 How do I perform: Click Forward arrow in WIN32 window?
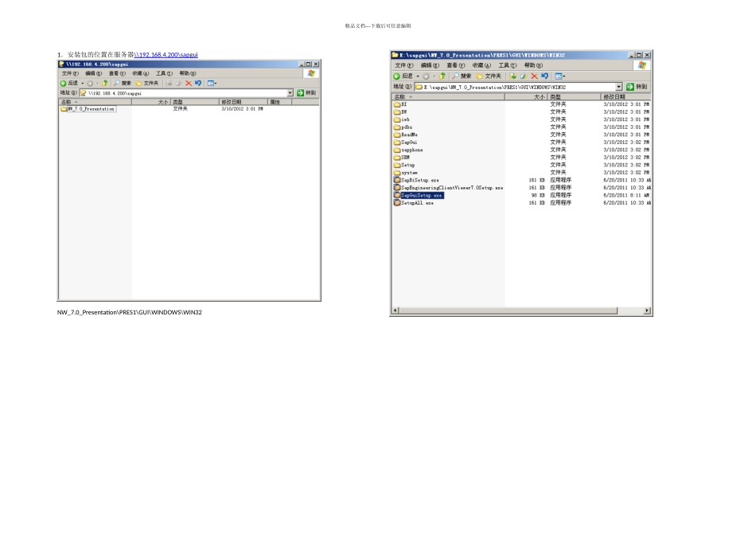426,76
